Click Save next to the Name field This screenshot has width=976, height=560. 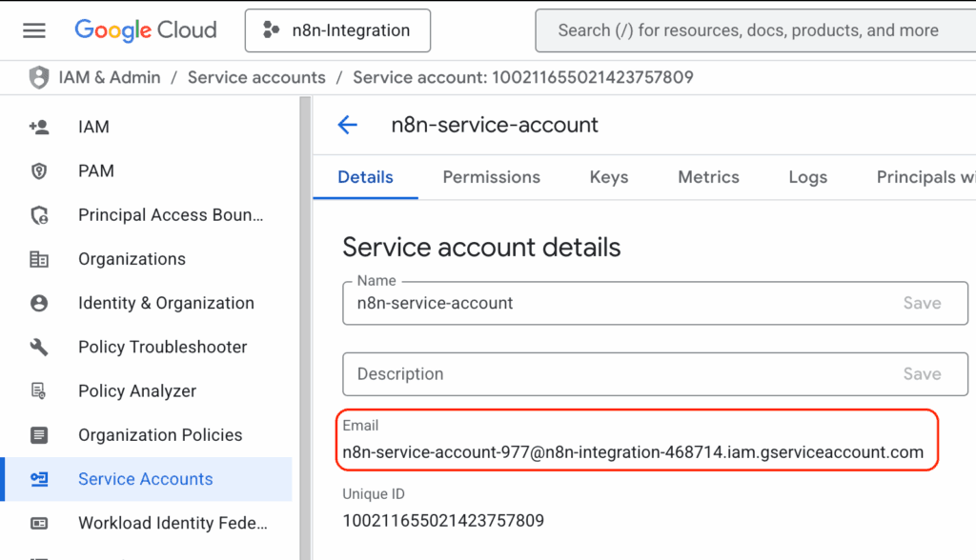(921, 303)
